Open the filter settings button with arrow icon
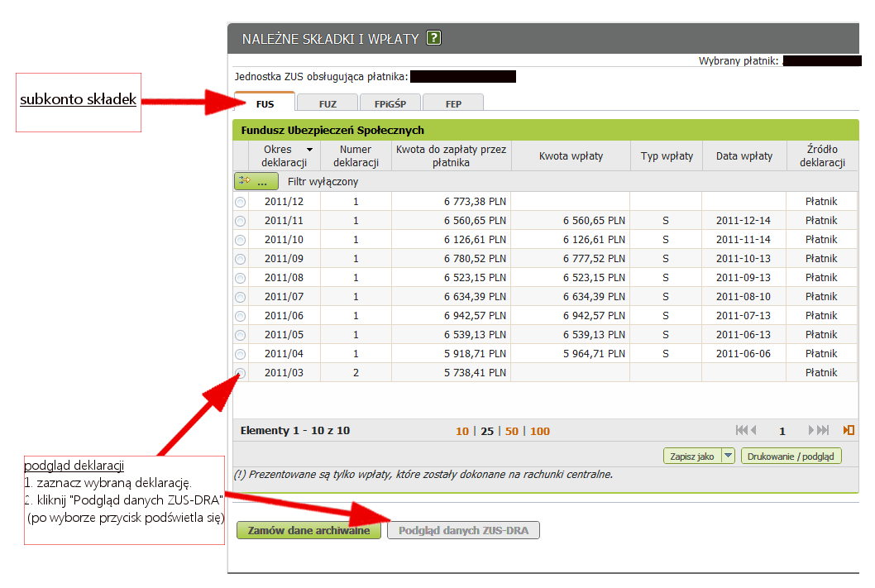 pyautogui.click(x=256, y=181)
